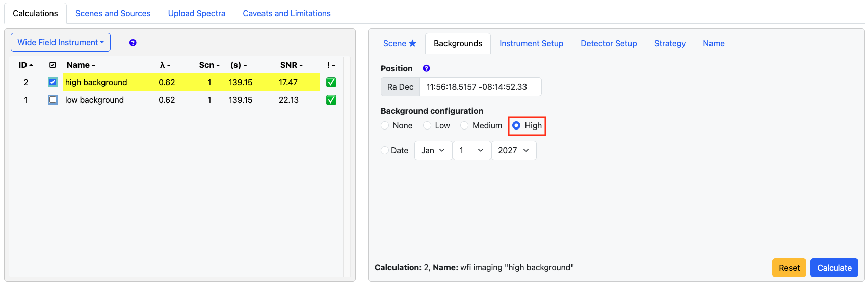Expand the year dropdown showing 2027
The image size is (868, 284).
[x=513, y=150]
